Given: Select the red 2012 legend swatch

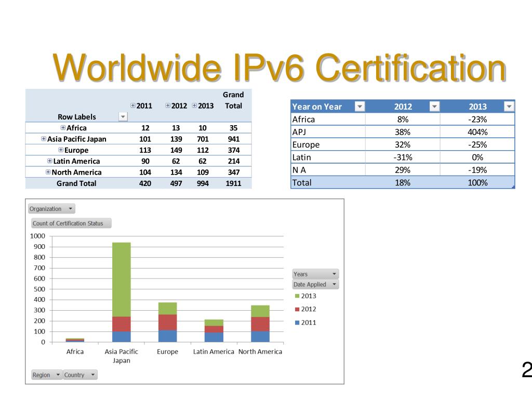Looking at the screenshot, I should [297, 309].
